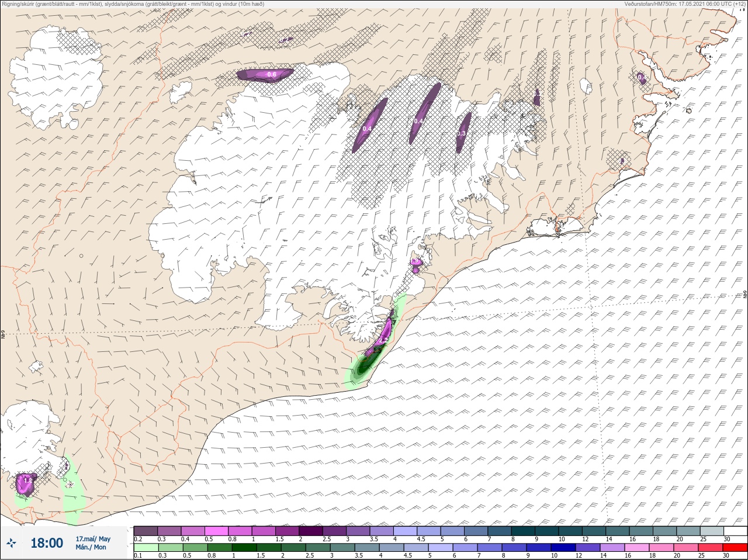Select the red bottom legend swatch above 30

pos(735,548)
